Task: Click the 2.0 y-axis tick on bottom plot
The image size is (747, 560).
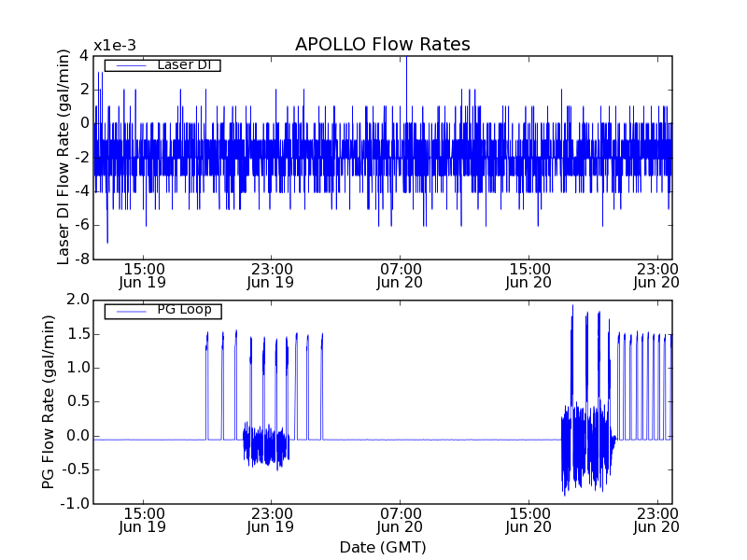Action: 78,300
